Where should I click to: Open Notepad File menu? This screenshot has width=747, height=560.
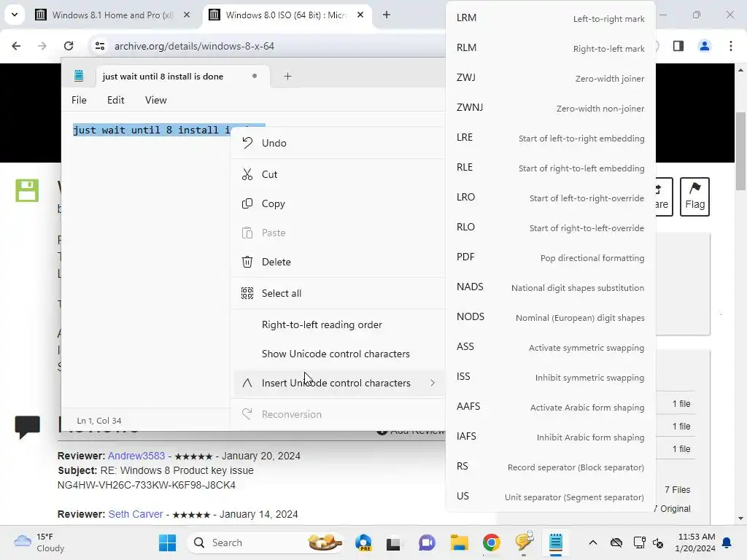point(79,100)
